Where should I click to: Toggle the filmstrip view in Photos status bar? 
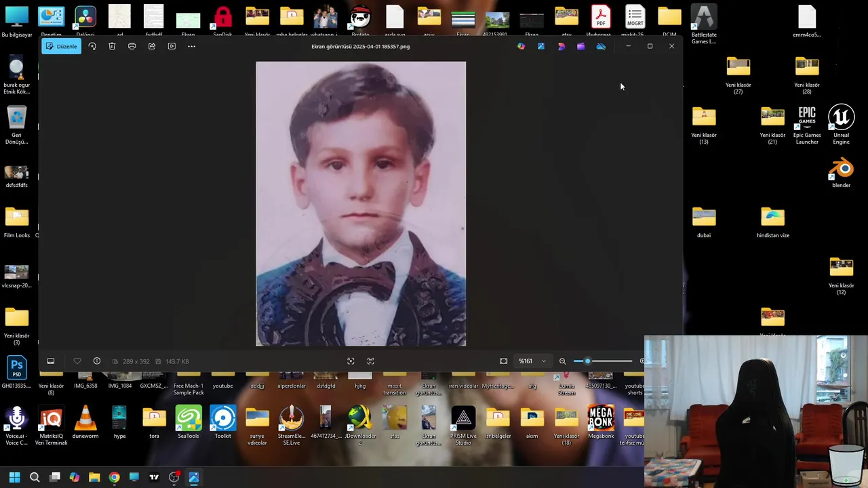(x=50, y=361)
